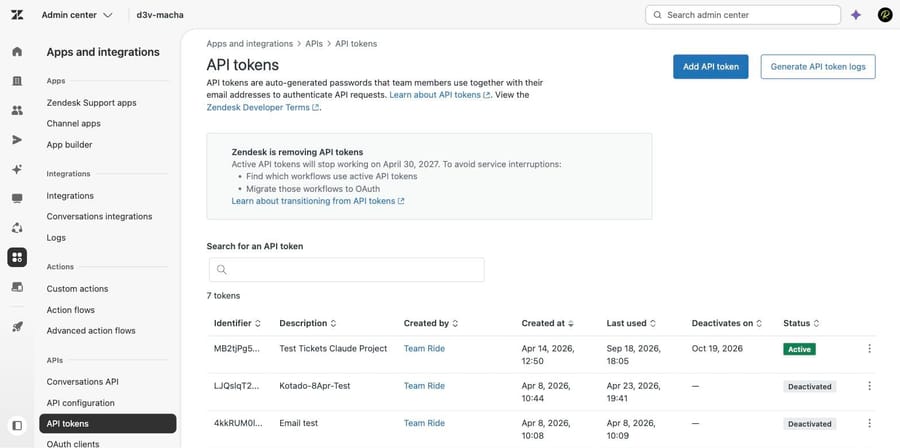Click the d3v-macha account name

pos(160,15)
